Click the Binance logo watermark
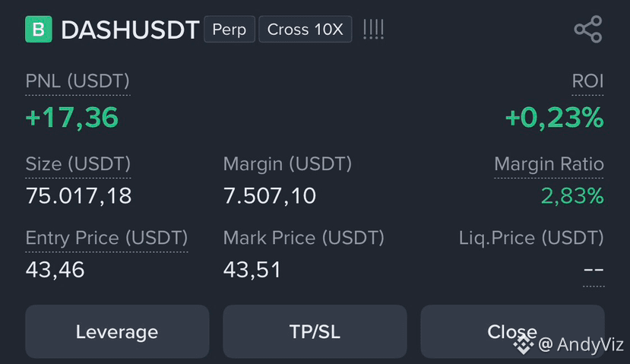630x364 pixels. coord(524,345)
